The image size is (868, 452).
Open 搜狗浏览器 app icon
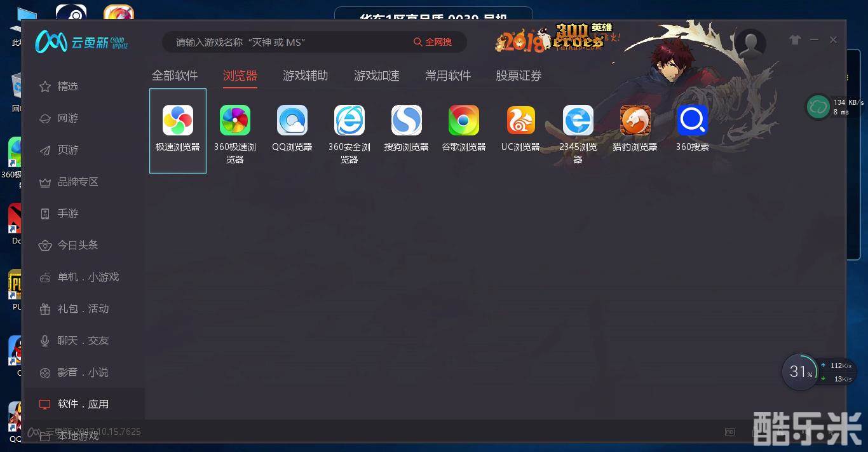(x=407, y=121)
